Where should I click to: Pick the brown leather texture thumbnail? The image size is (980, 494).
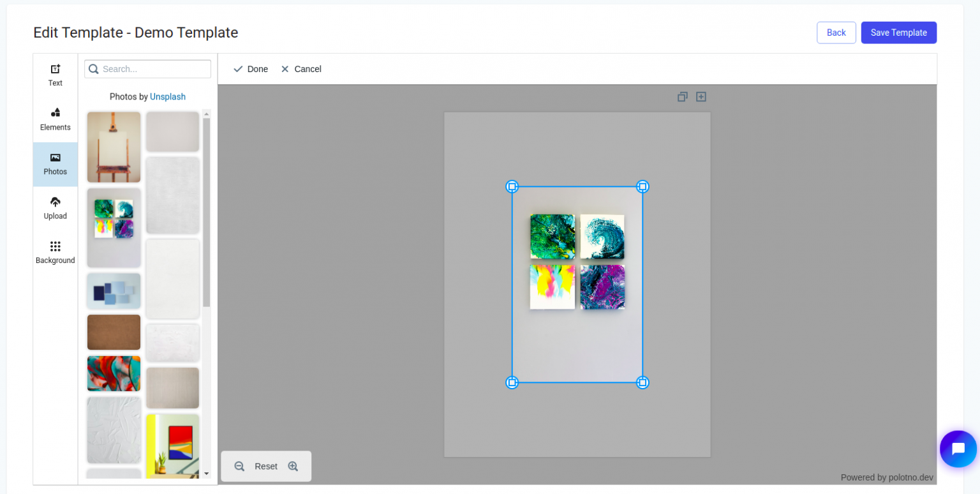(114, 333)
